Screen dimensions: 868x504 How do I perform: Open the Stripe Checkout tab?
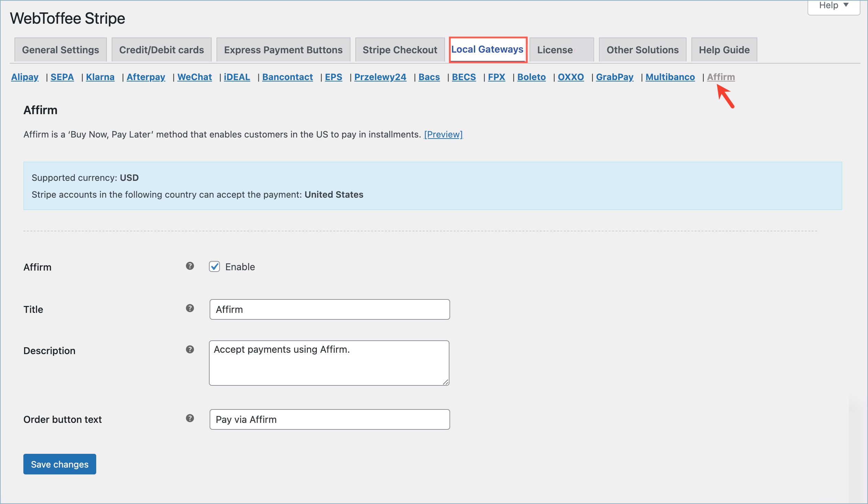(400, 50)
